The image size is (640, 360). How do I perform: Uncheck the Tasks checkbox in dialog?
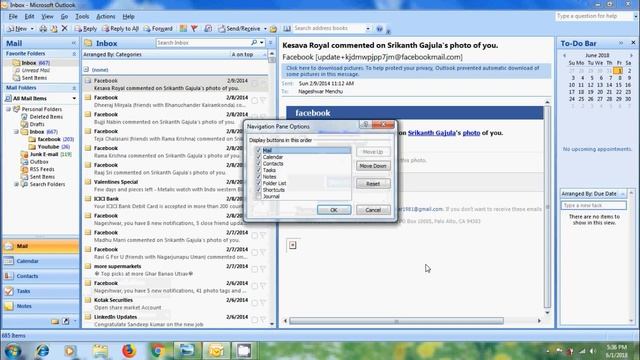click(258, 170)
